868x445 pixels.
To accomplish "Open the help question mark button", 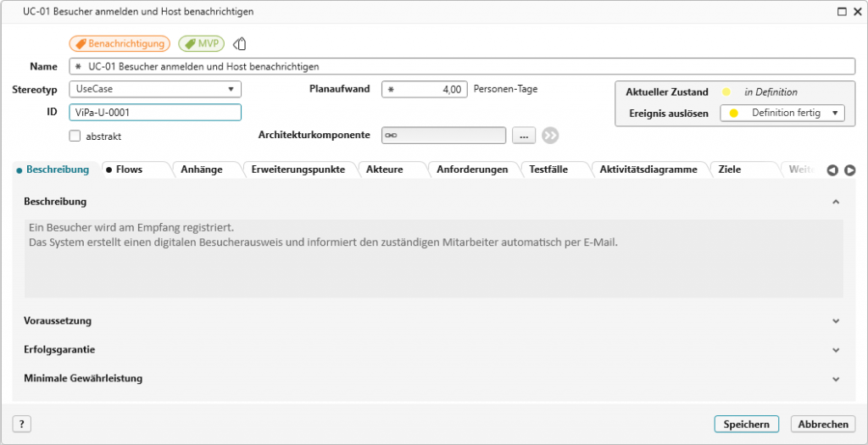I will pyautogui.click(x=21, y=424).
